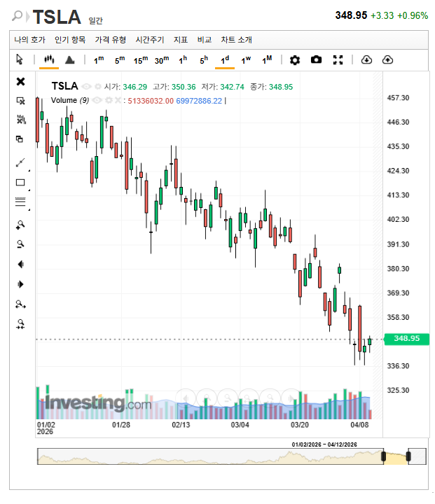
Task: Save chart layout via cloud download icon
Action: point(366,59)
